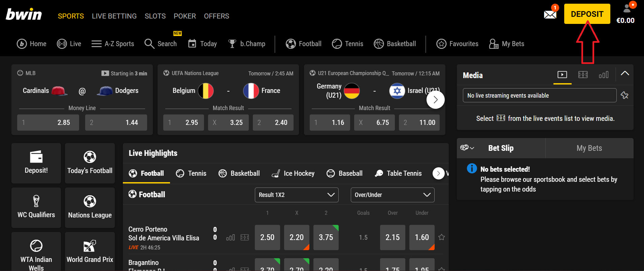
Task: Select Football tab in Live Highlights
Action: (146, 173)
